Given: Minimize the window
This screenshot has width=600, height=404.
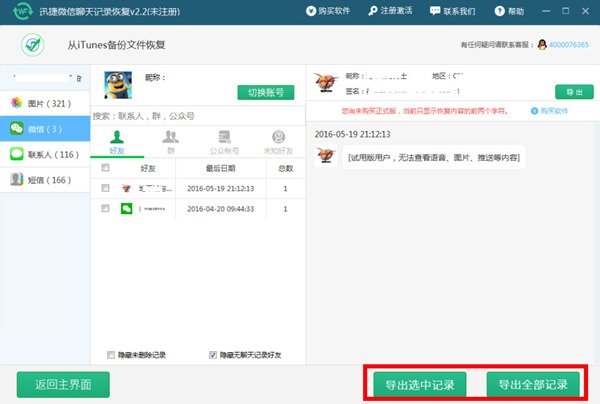Looking at the screenshot, I should (546, 11).
